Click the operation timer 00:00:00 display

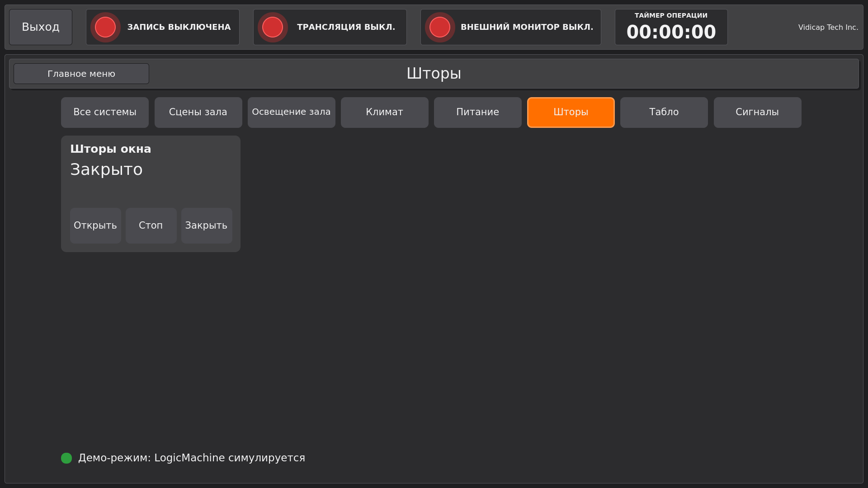(671, 32)
